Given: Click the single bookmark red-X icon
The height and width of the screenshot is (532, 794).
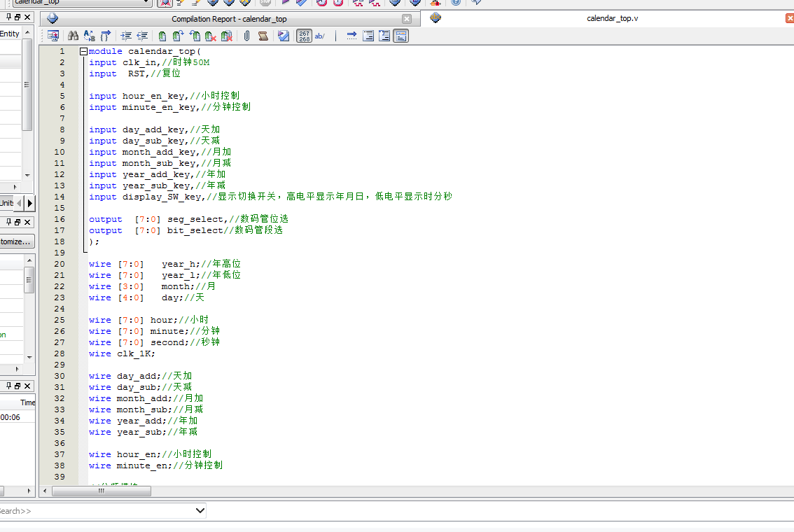Looking at the screenshot, I should click(x=211, y=36).
